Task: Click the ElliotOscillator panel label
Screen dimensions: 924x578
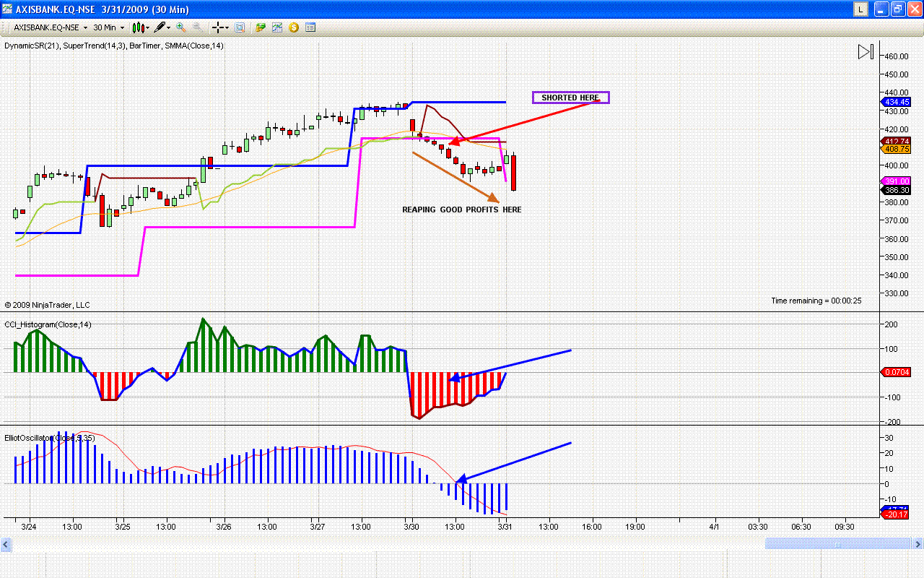Action: click(x=49, y=438)
